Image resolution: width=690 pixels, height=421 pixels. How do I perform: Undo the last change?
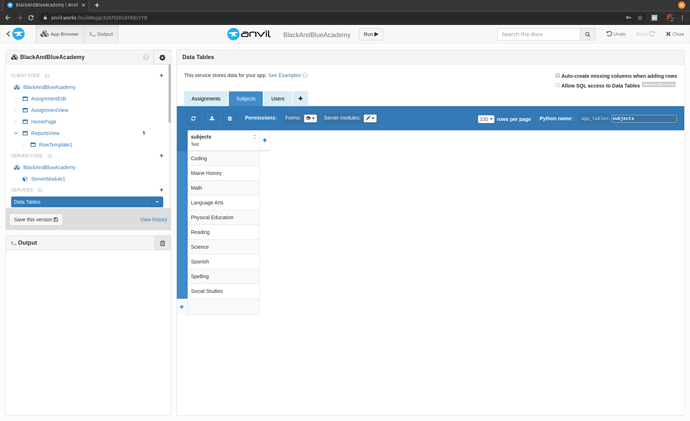tap(616, 34)
